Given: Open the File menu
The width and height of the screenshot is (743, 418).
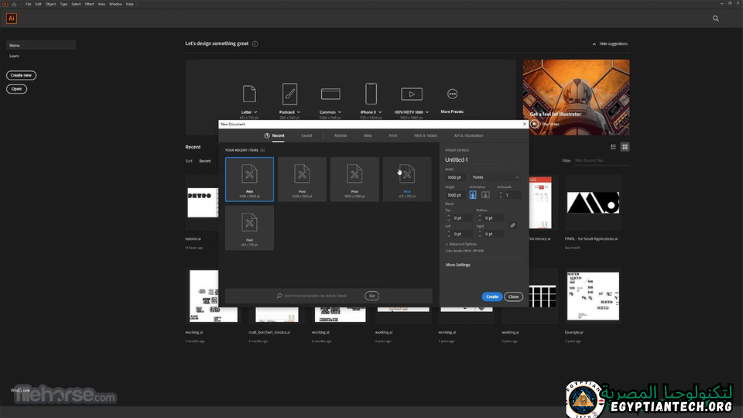Looking at the screenshot, I should point(28,4).
